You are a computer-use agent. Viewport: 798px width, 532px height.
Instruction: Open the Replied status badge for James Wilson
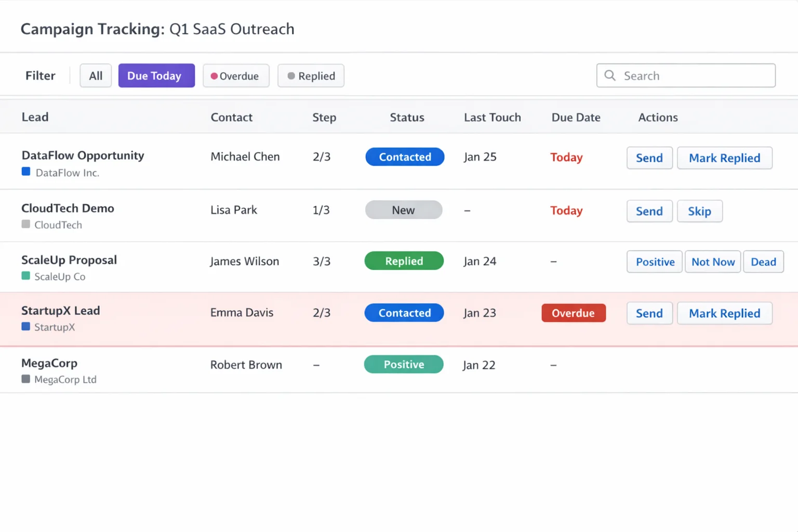point(404,261)
